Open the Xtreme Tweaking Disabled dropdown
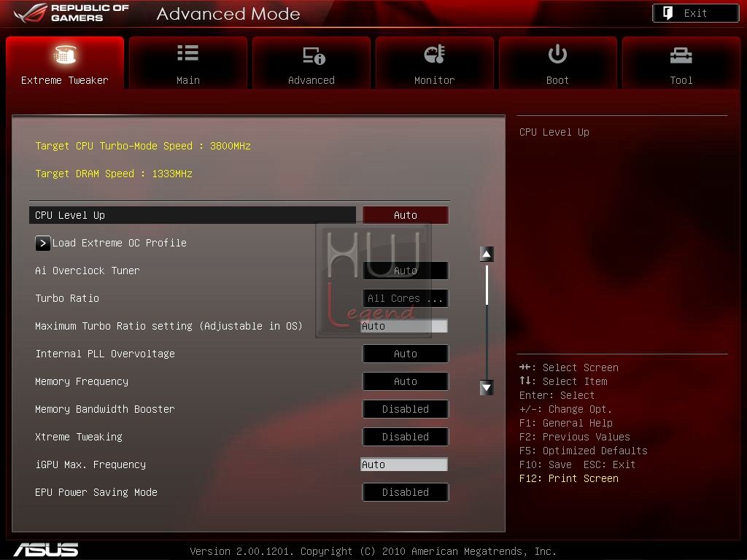The width and height of the screenshot is (747, 560). coord(406,437)
